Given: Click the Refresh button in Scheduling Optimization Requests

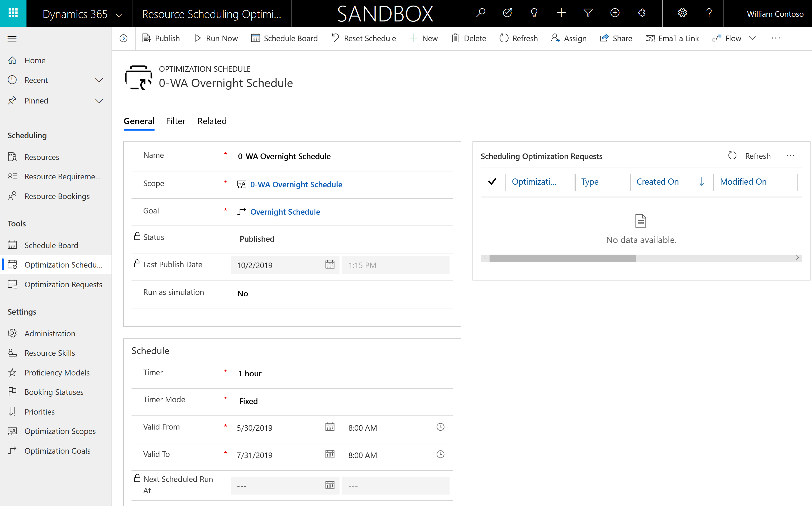Looking at the screenshot, I should 750,156.
